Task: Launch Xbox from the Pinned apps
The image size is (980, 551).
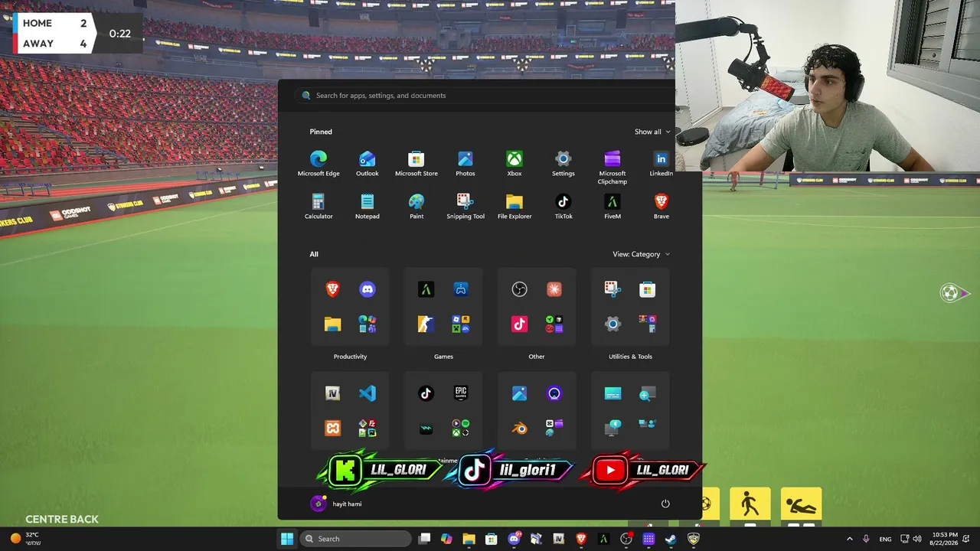Action: (x=514, y=164)
